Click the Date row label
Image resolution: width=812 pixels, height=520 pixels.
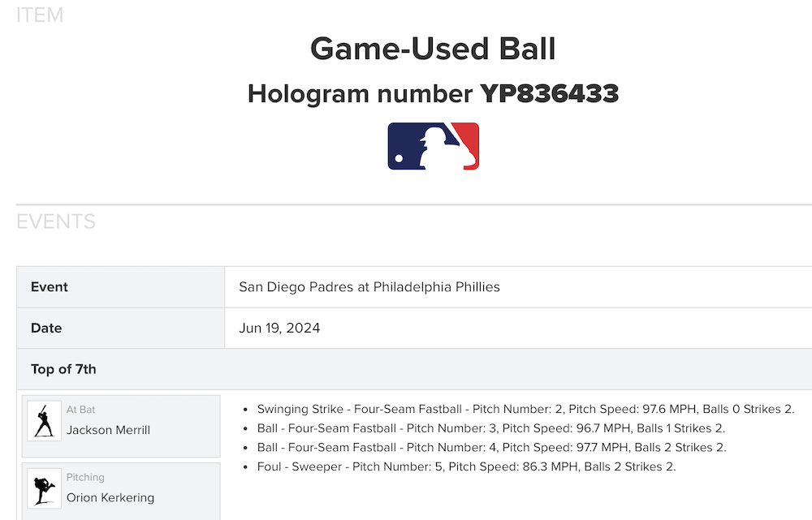(x=46, y=329)
